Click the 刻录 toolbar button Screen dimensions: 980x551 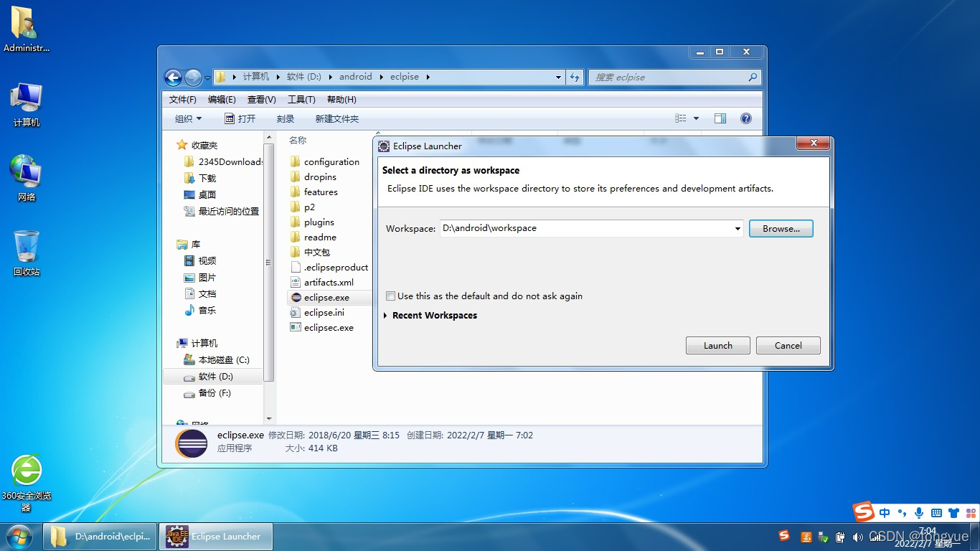(286, 118)
